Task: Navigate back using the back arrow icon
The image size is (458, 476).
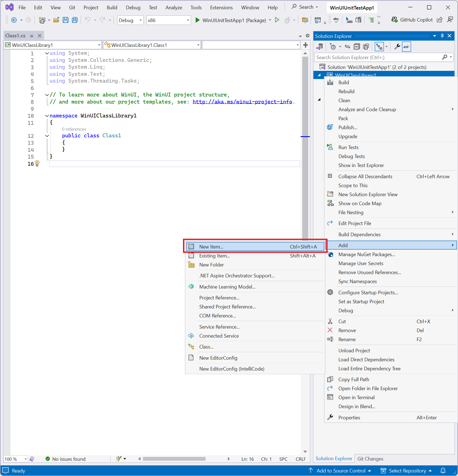Action: (x=14, y=20)
